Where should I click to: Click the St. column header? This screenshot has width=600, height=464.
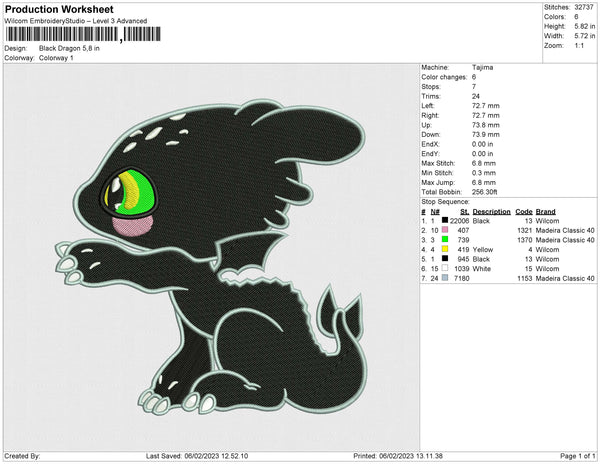(x=465, y=212)
